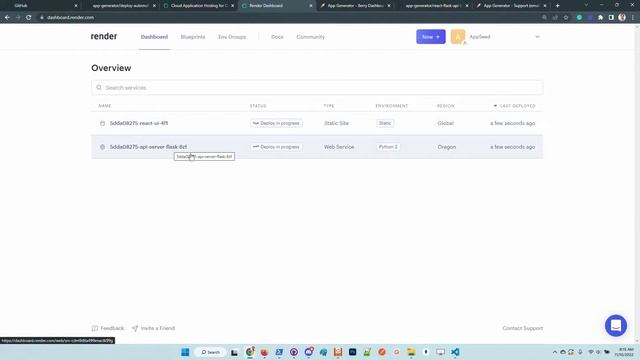This screenshot has height=360, width=640.
Task: Switch to the Cloud Application Hosting tab
Action: (x=199, y=6)
